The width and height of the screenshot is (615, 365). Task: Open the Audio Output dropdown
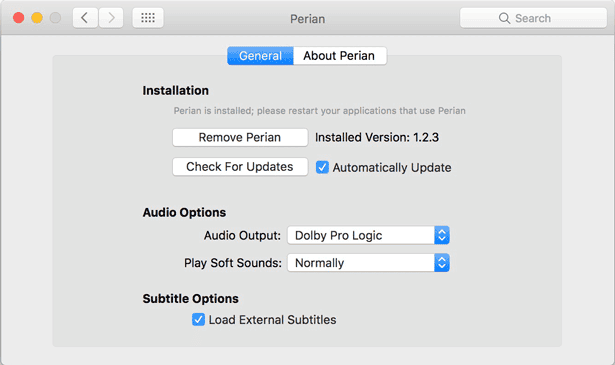tap(368, 235)
